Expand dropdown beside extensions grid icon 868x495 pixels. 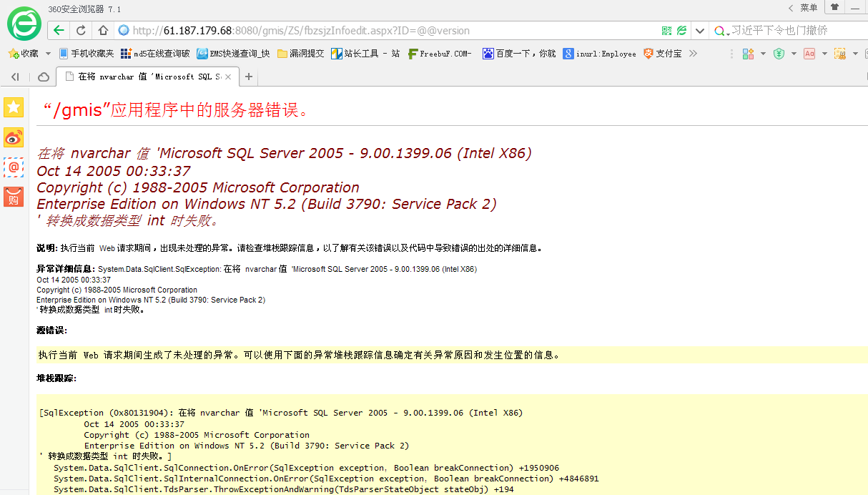click(763, 54)
